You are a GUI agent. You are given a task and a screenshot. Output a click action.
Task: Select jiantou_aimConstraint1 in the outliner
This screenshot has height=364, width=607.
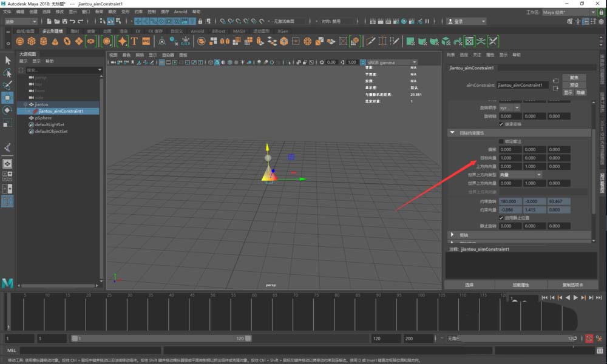(61, 111)
